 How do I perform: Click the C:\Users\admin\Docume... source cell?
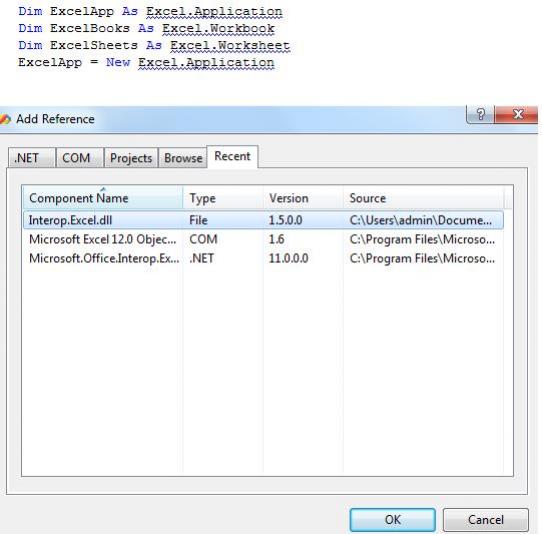point(421,220)
